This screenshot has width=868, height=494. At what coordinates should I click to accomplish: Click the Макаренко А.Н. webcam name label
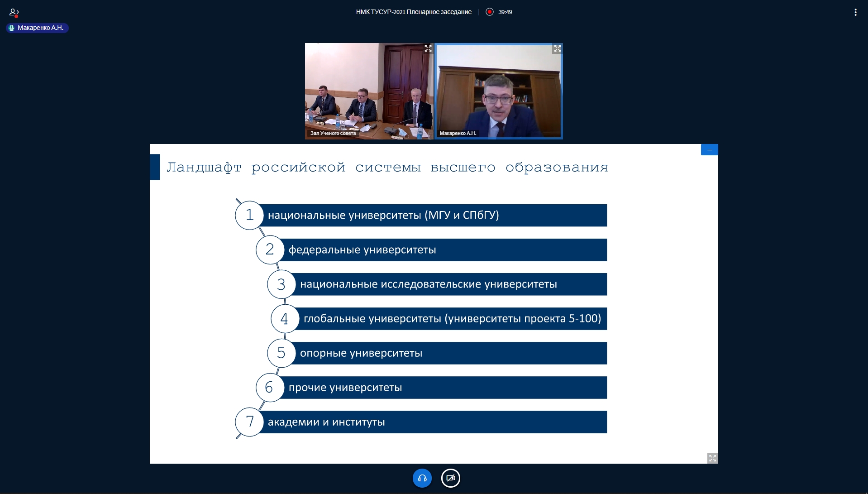[x=458, y=133]
